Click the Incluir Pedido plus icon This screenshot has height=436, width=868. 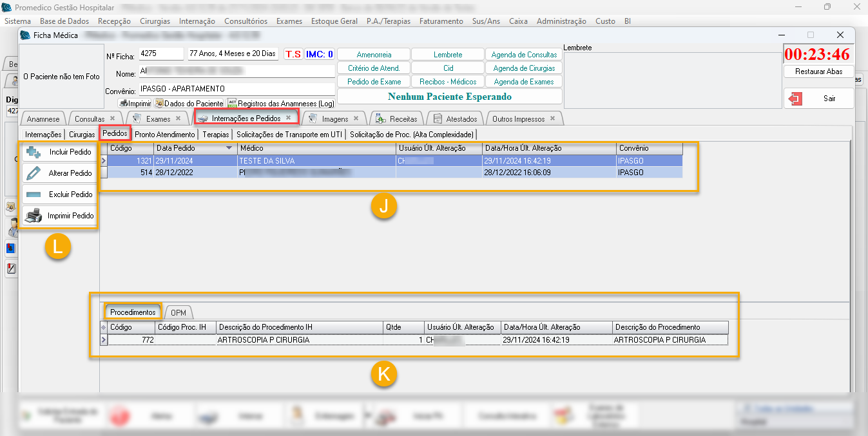[x=33, y=152]
